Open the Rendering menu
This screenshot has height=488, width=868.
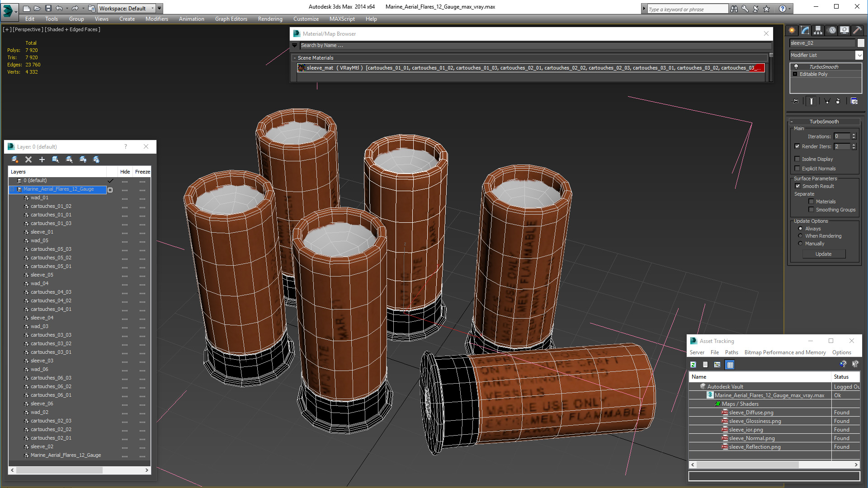270,19
